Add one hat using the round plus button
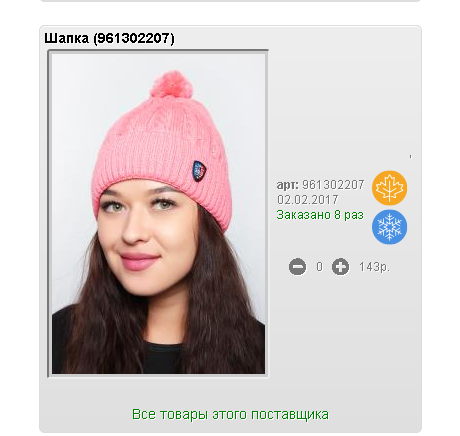 click(x=340, y=267)
